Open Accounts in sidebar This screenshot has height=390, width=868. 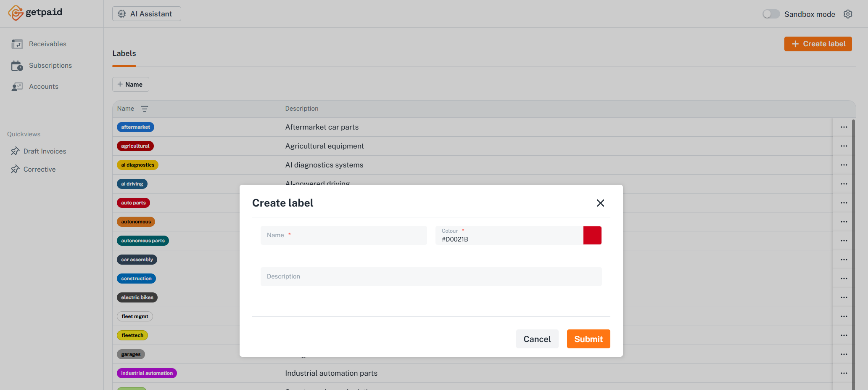pyautogui.click(x=43, y=87)
